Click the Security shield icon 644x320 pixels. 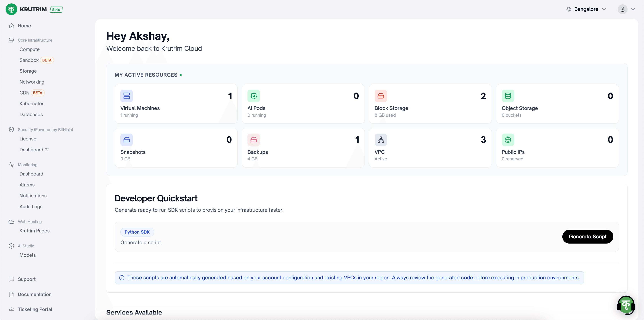(11, 130)
